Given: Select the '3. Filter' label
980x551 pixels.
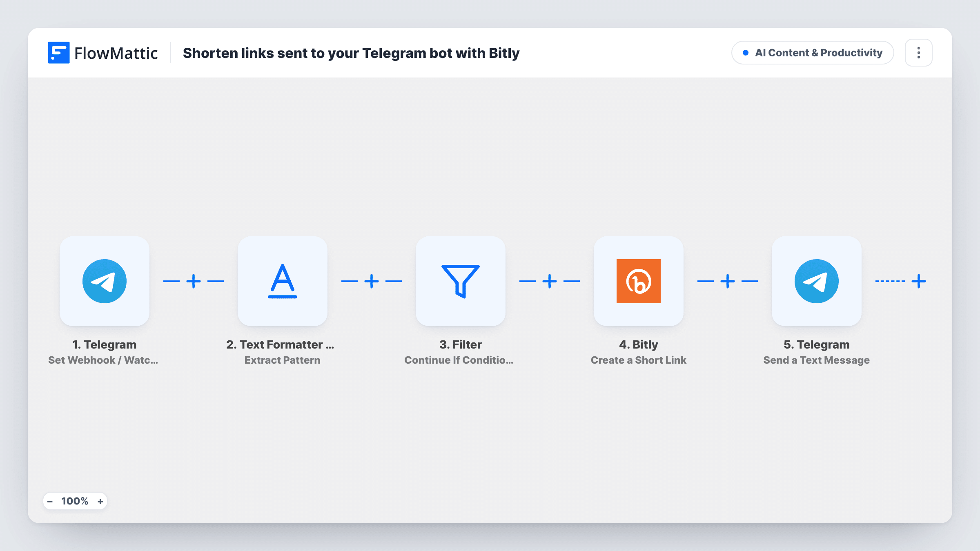Looking at the screenshot, I should pyautogui.click(x=461, y=344).
